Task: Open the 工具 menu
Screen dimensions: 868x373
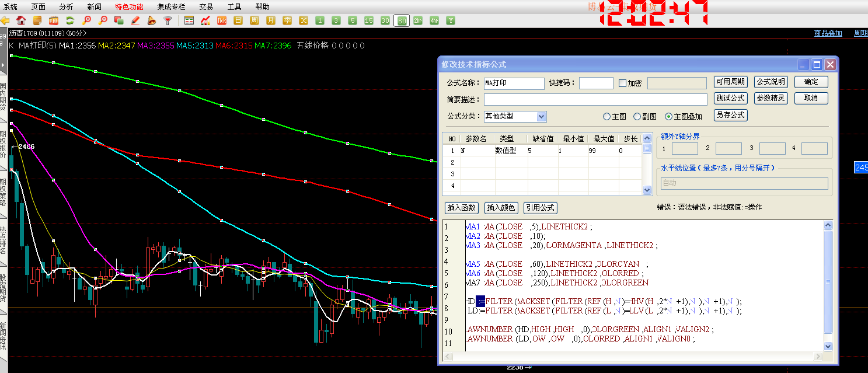Action: click(234, 7)
